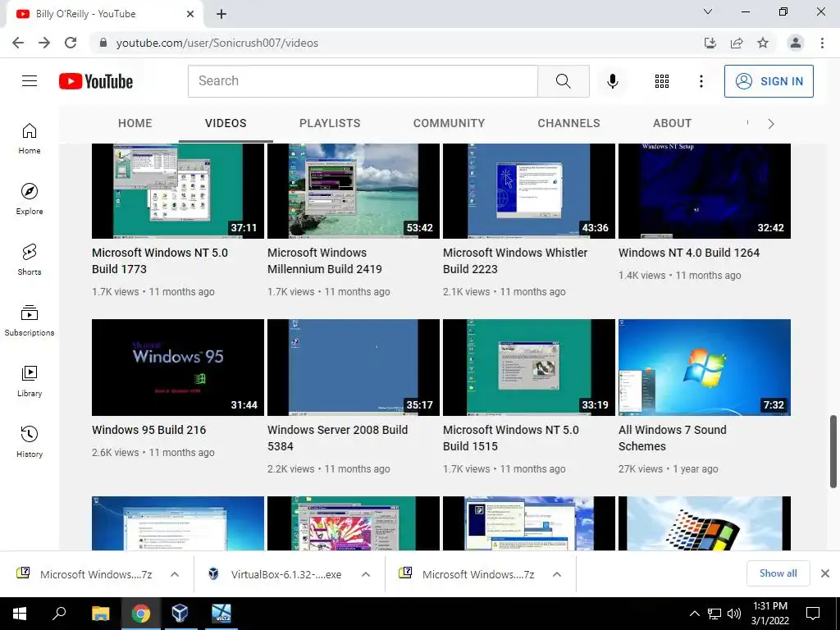The image size is (840, 630).
Task: Go to Home in the sidebar
Action: click(x=30, y=139)
